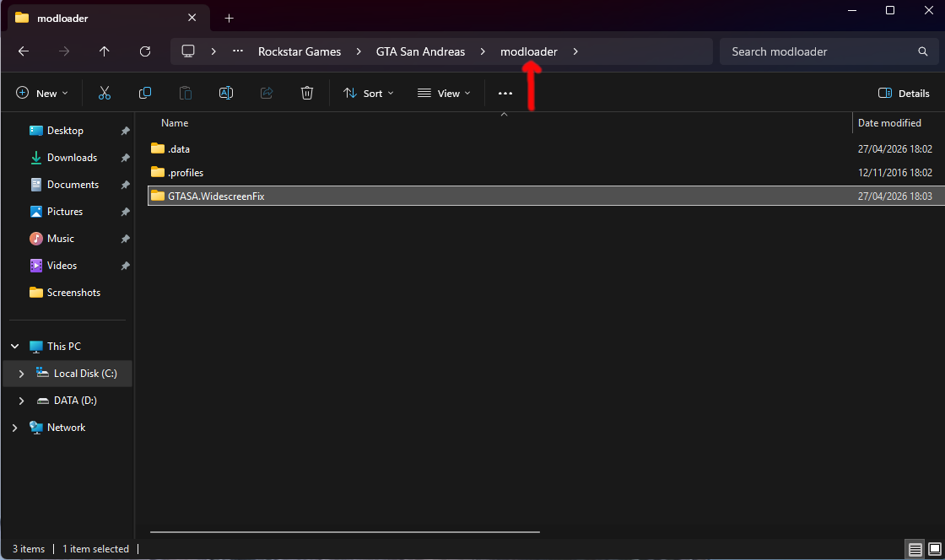Expand chevron after GTA San Andreas

pyautogui.click(x=483, y=51)
